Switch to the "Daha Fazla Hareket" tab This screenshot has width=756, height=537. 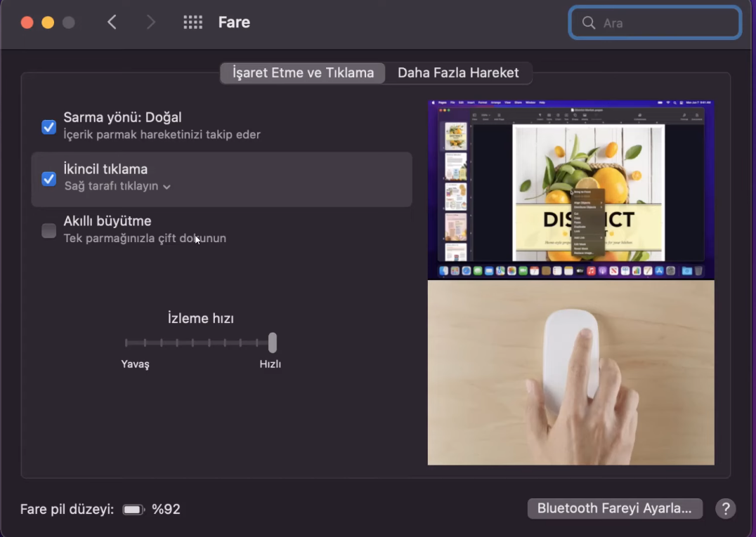(x=458, y=72)
